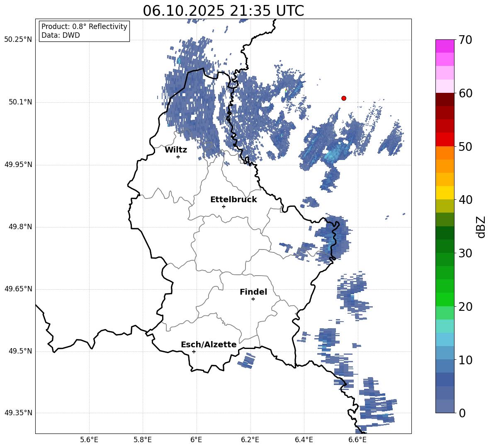Click the colorbar tick value 10

click(465, 360)
